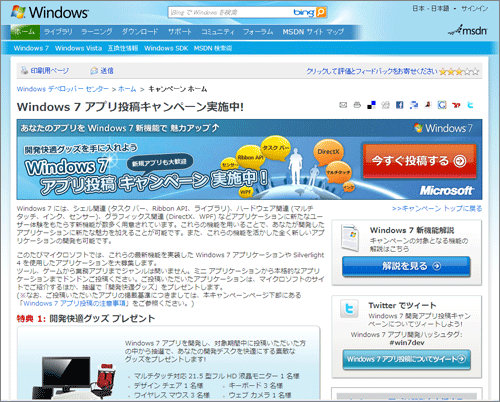Click the 解説を見る blue button

406,266
